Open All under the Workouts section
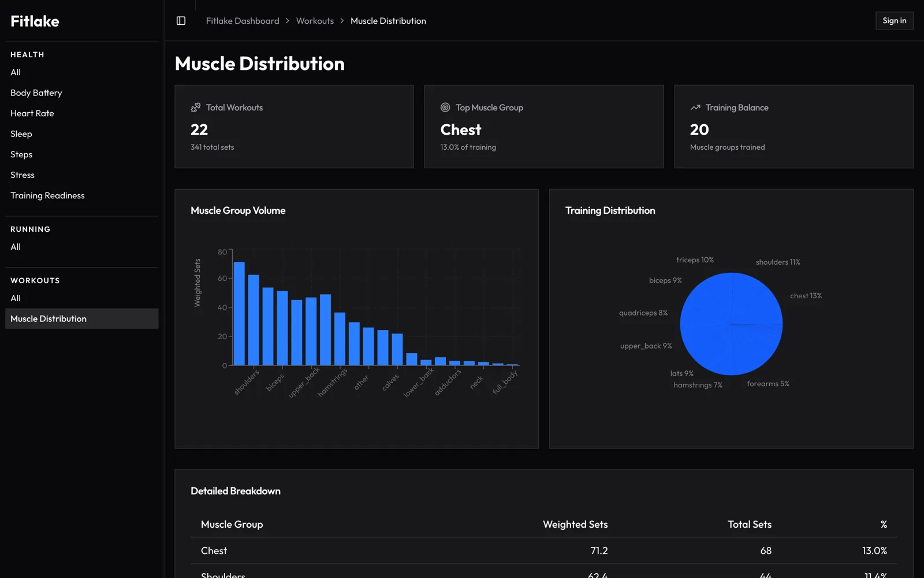 (x=81, y=298)
